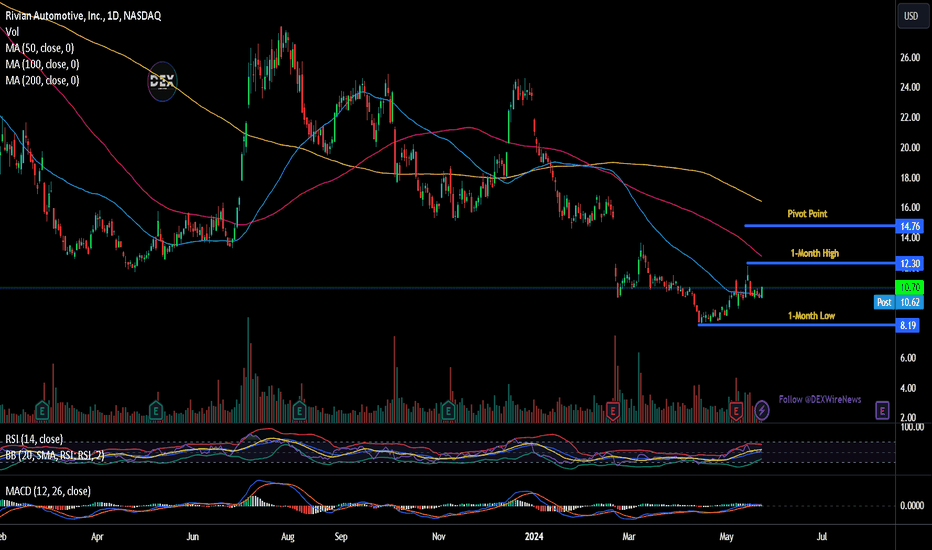Click the 12.30 price tag
Image resolution: width=932 pixels, height=550 pixels.
[910, 263]
